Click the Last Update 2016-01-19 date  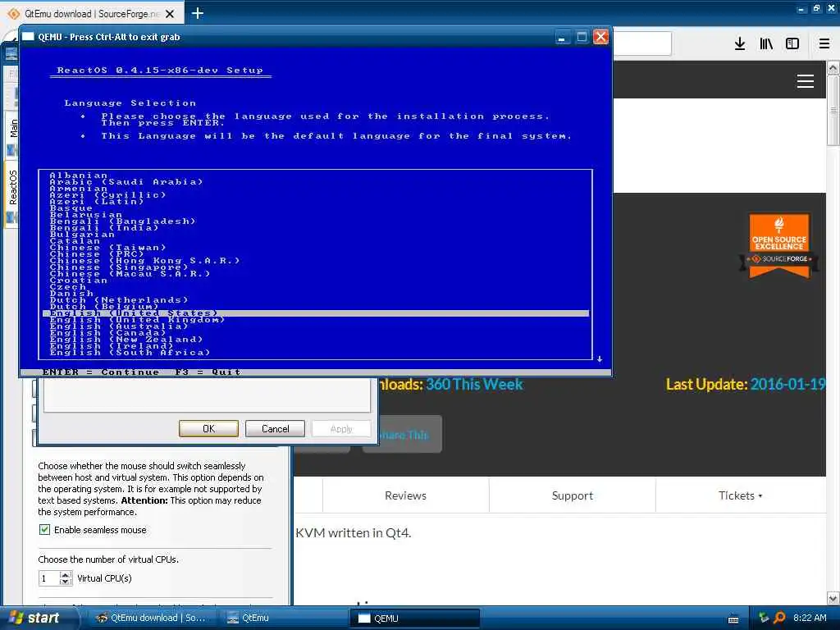click(x=787, y=384)
